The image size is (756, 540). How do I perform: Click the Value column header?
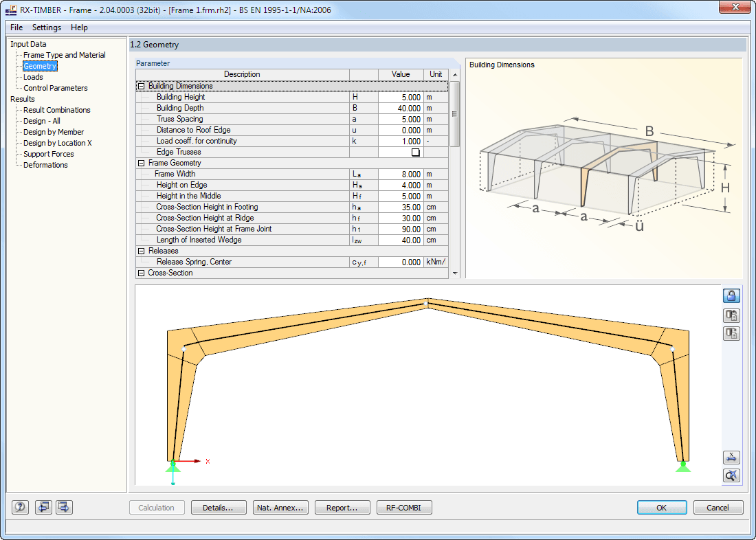click(x=400, y=75)
